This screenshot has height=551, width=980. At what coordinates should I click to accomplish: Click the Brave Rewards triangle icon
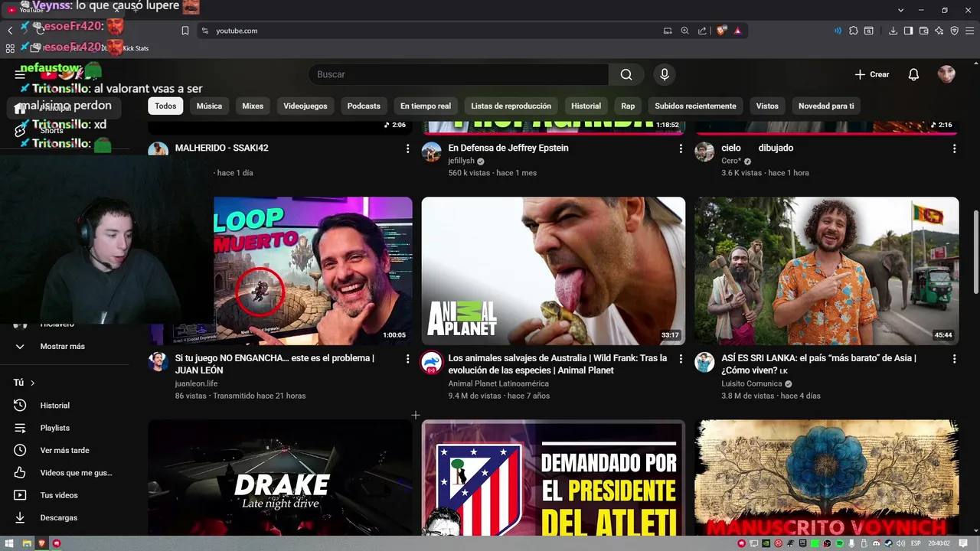tap(737, 31)
